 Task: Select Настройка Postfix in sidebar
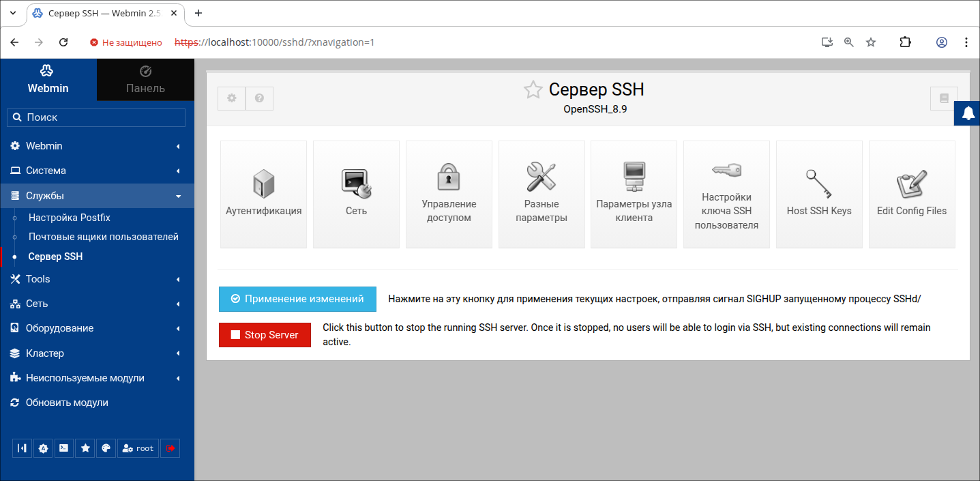[69, 218]
